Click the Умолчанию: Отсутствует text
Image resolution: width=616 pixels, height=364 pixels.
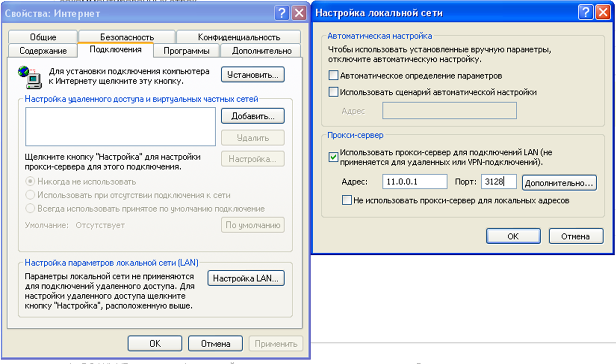click(x=75, y=225)
